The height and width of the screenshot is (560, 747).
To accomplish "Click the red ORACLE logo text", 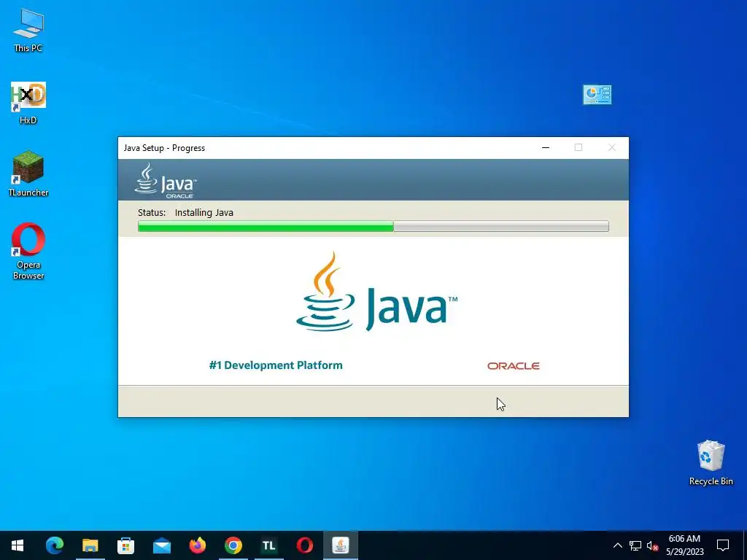I will coord(513,366).
